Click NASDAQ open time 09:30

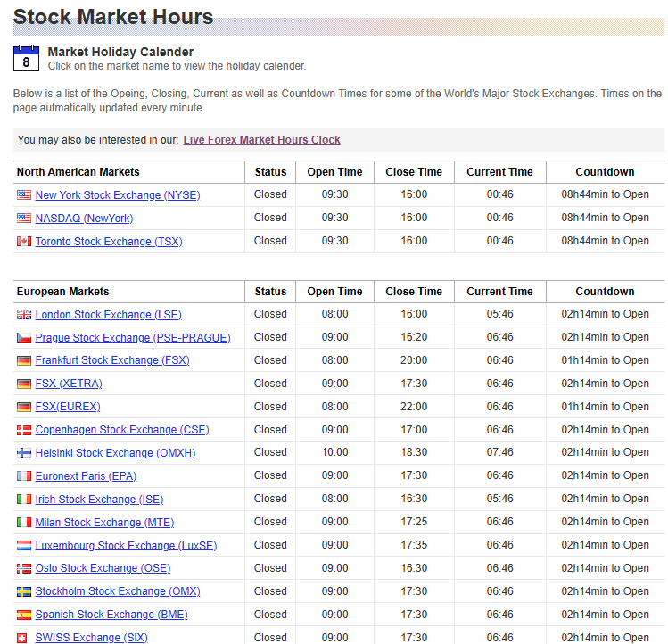[334, 218]
